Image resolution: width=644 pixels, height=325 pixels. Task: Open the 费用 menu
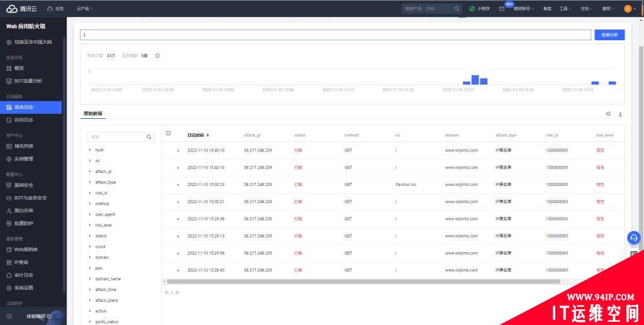[608, 9]
